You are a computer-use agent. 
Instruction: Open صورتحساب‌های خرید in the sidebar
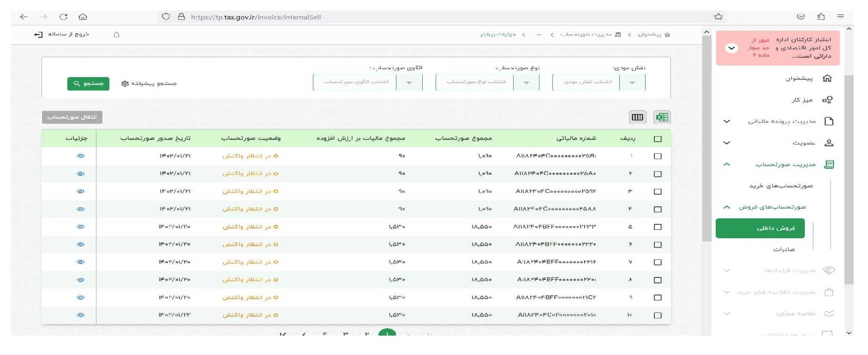point(780,186)
